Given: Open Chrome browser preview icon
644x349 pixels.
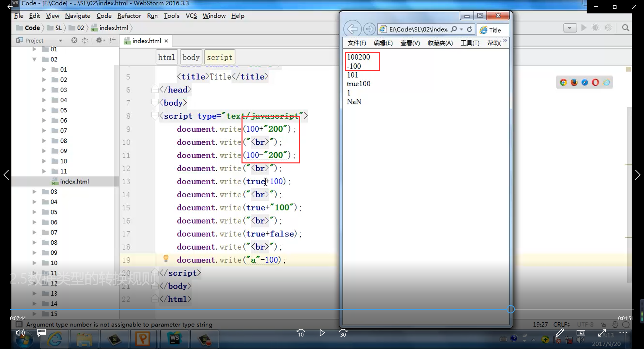Looking at the screenshot, I should coord(563,82).
